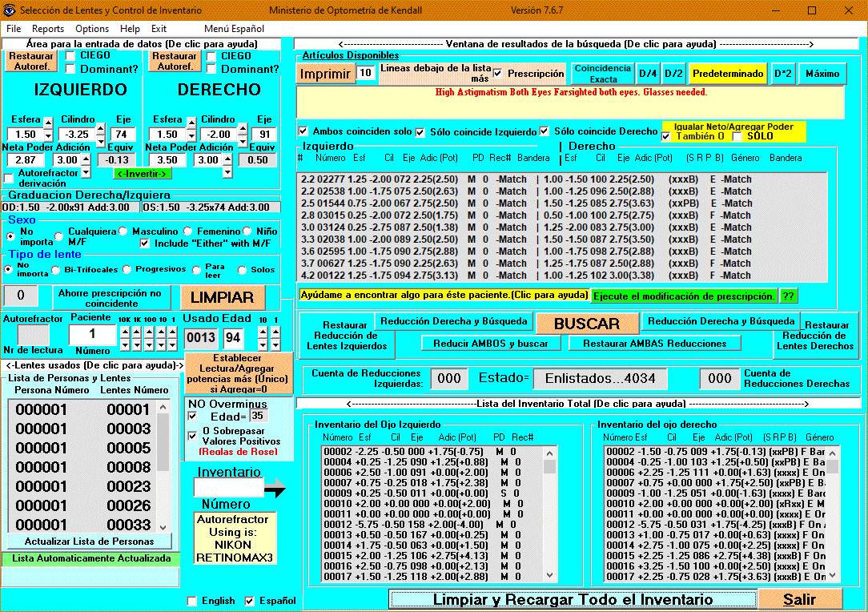Toggle Sólo coincide Derecho checkbox
The width and height of the screenshot is (868, 612).
point(545,131)
